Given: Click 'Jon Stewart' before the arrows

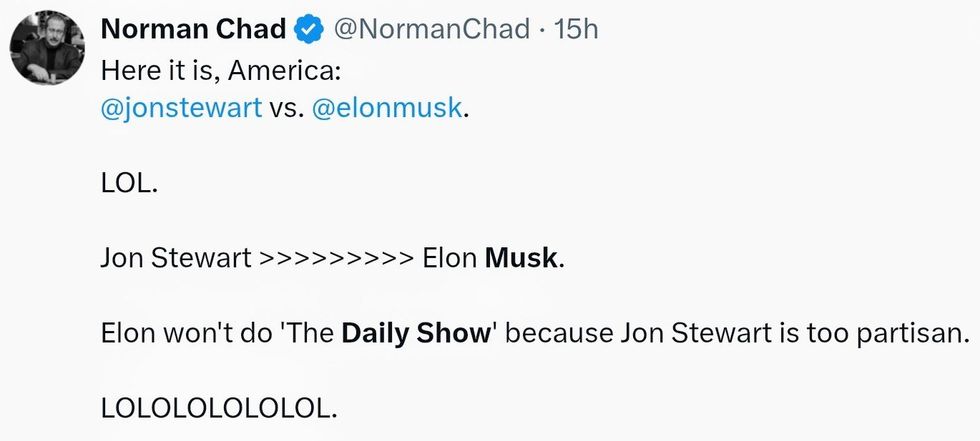Looking at the screenshot, I should tap(175, 259).
